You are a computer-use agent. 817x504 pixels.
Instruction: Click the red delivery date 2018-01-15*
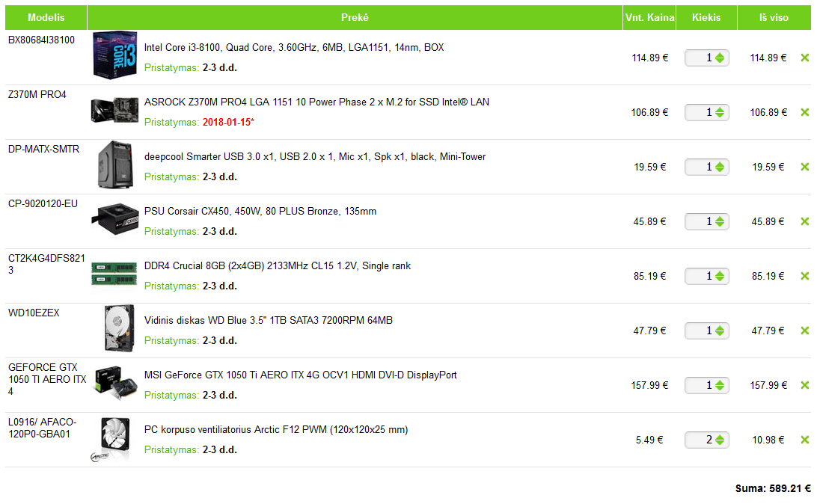228,123
